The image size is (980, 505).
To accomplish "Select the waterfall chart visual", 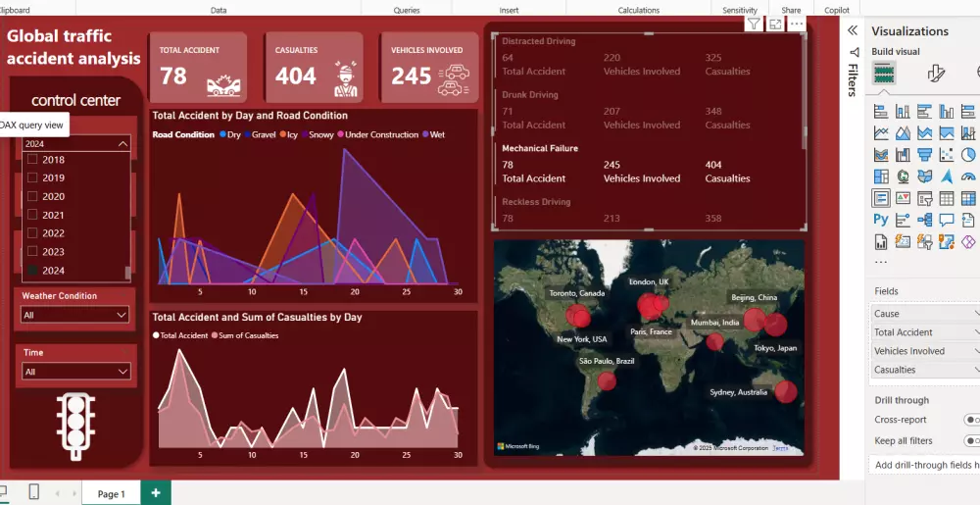I will pyautogui.click(x=903, y=154).
